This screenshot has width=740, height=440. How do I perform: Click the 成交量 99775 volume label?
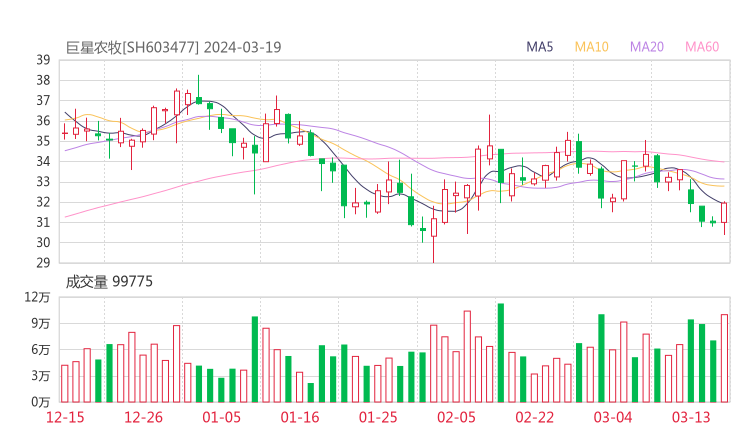pyautogui.click(x=109, y=282)
